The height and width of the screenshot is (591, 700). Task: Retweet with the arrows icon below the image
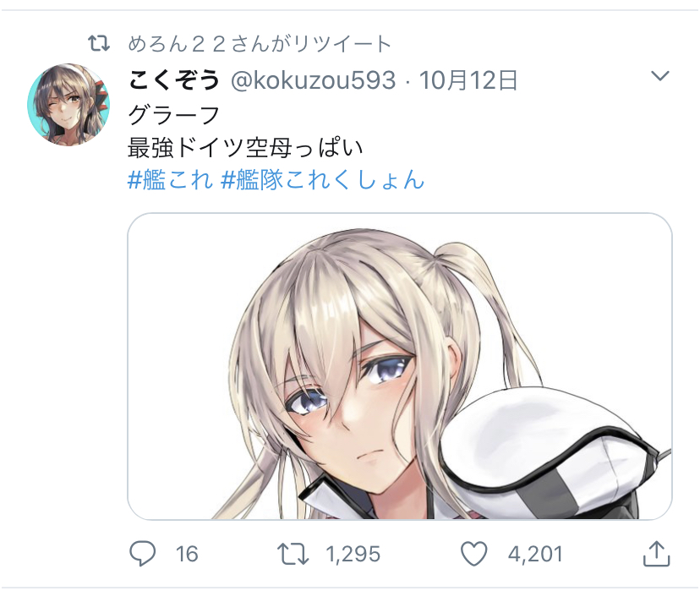[x=293, y=554]
